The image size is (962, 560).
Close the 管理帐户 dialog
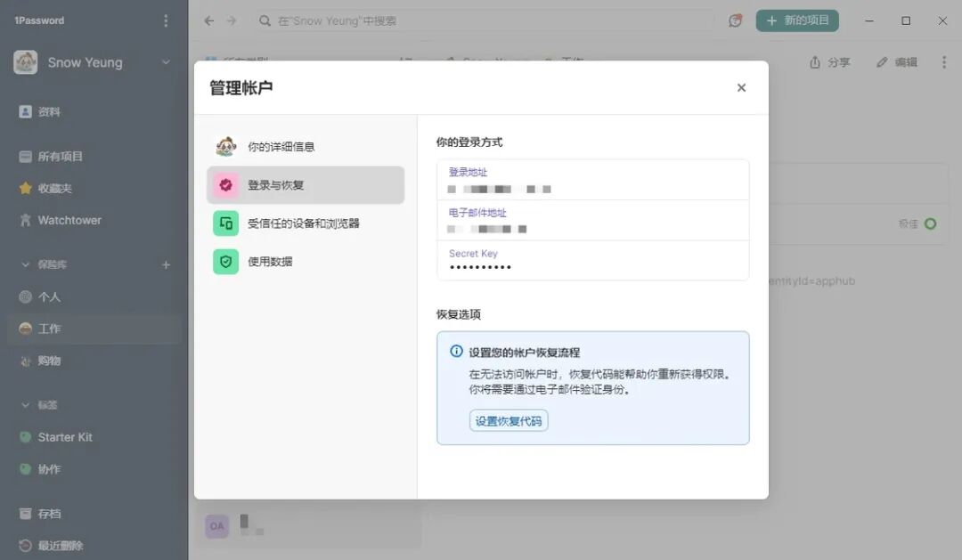point(741,88)
